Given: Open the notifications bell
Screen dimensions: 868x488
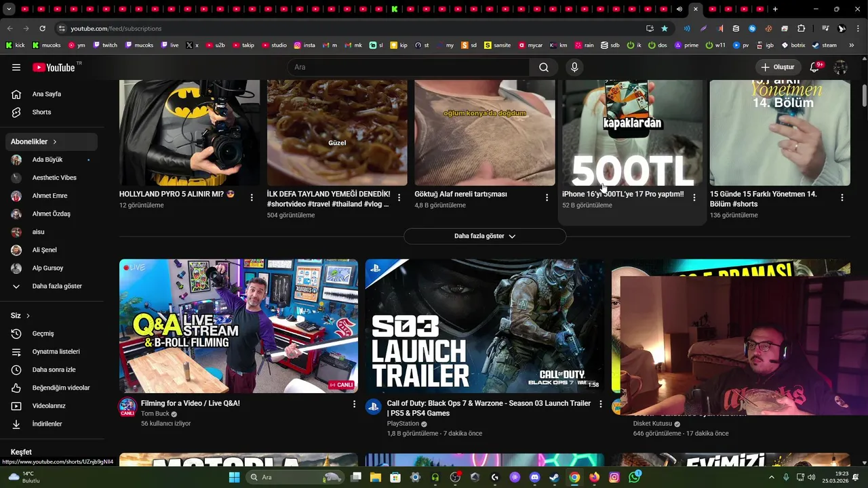Looking at the screenshot, I should pos(816,67).
